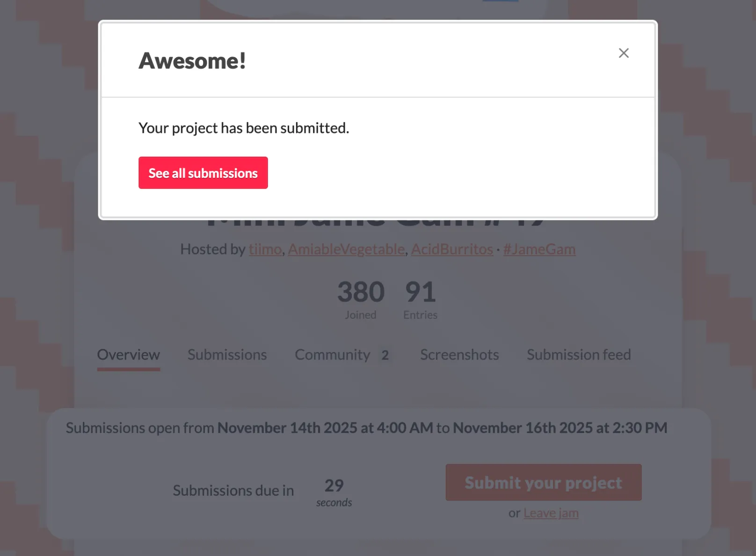Click the 91 Entries counter
Screen dimensions: 756x556
tap(420, 299)
